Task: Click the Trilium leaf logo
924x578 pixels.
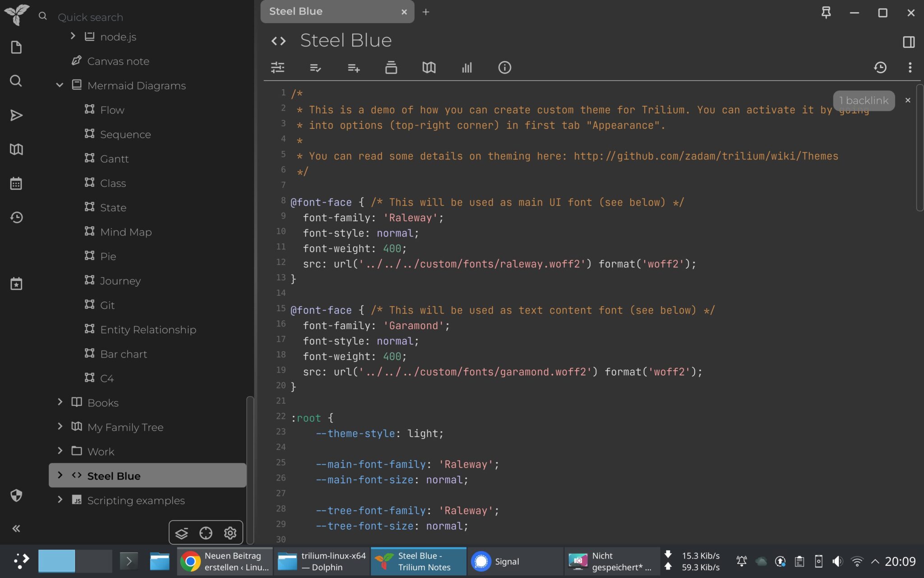Action: coord(16,14)
